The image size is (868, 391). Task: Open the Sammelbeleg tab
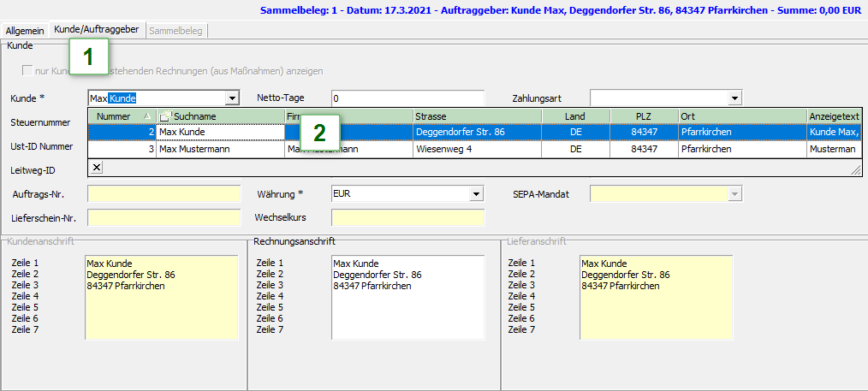coord(175,30)
